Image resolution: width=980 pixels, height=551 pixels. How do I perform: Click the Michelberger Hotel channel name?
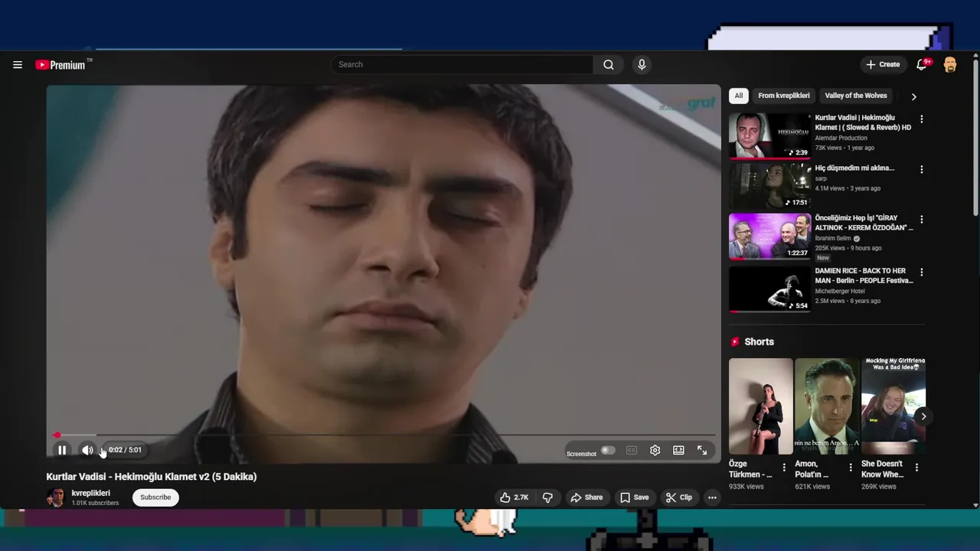click(x=840, y=292)
